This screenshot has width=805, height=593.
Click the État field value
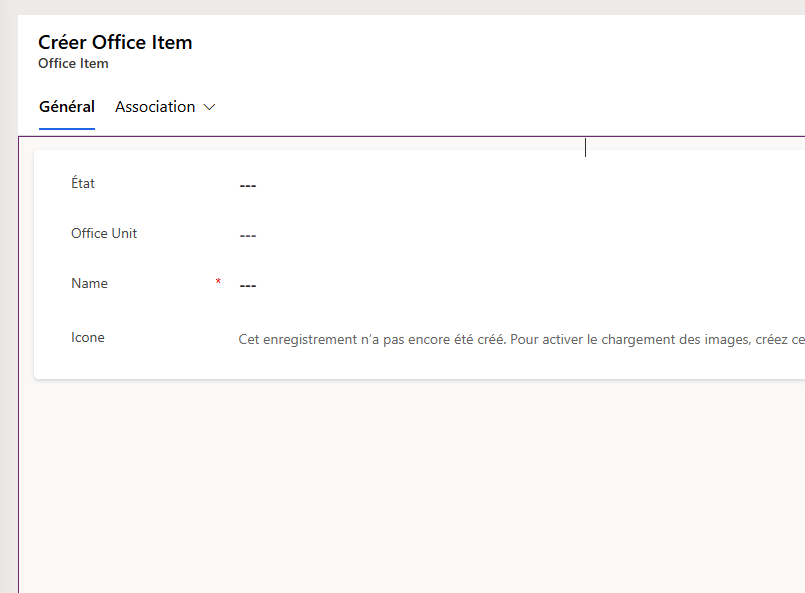519,185
